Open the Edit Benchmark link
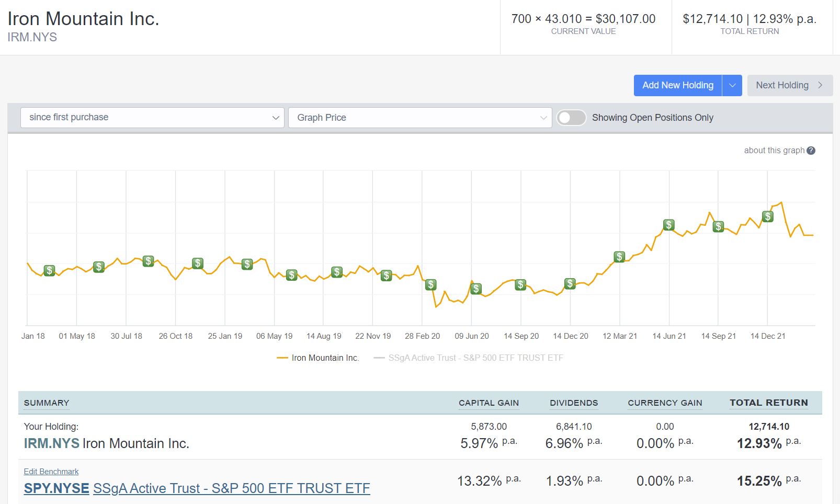The width and height of the screenshot is (840, 504). [x=51, y=471]
